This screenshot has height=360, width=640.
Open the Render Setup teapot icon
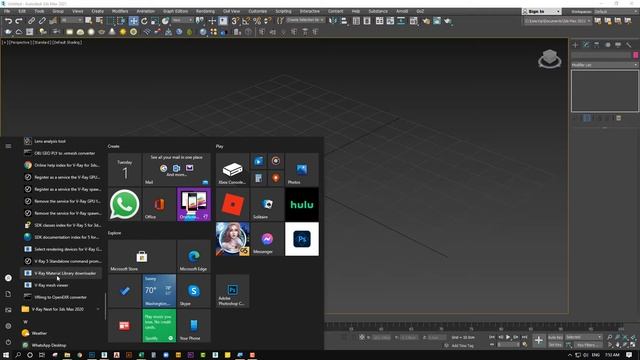[x=426, y=21]
